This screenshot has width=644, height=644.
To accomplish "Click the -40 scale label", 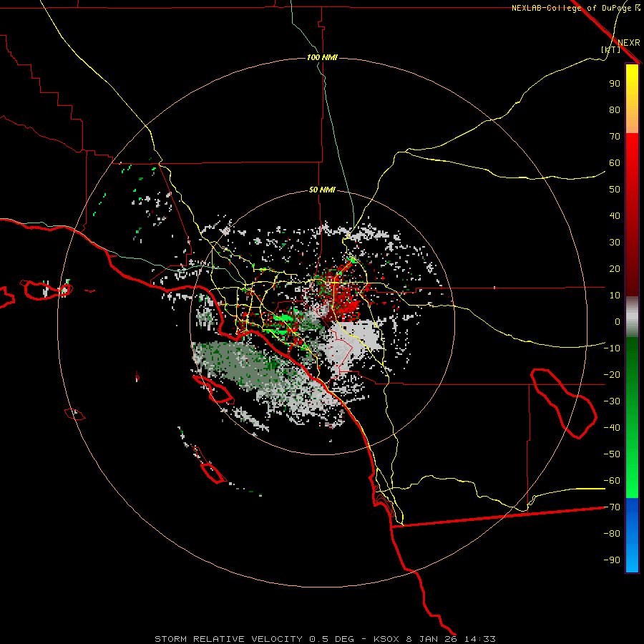I will [612, 428].
